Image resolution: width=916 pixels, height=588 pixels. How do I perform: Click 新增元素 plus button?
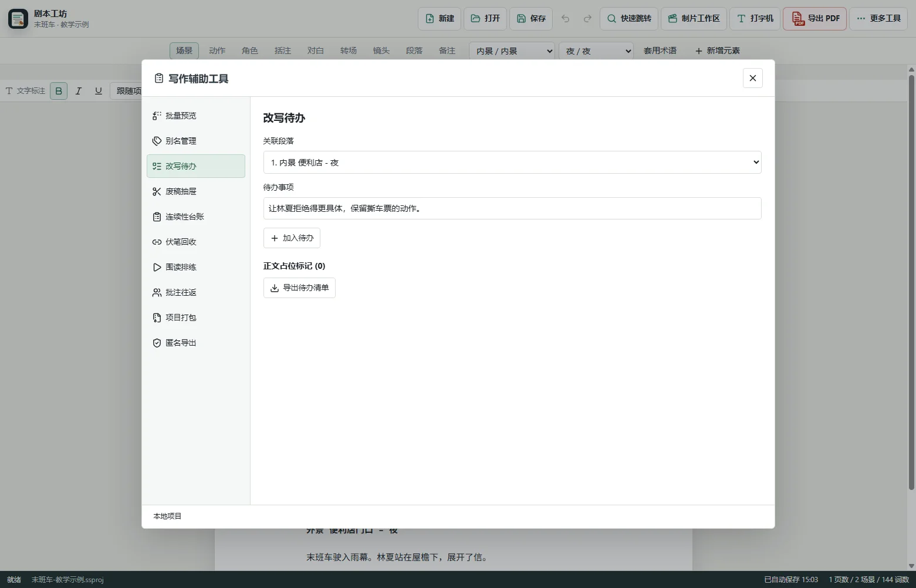pos(717,51)
